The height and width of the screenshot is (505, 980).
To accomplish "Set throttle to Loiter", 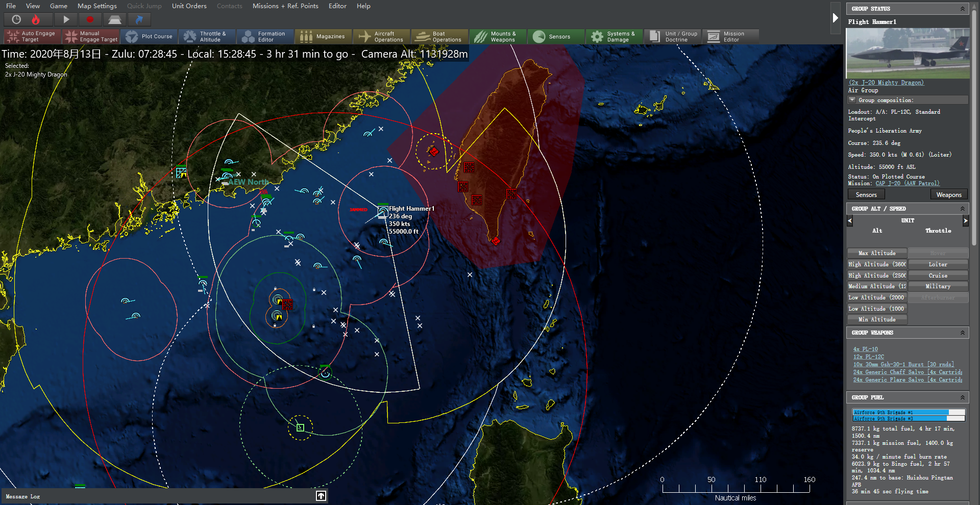I will [x=938, y=264].
